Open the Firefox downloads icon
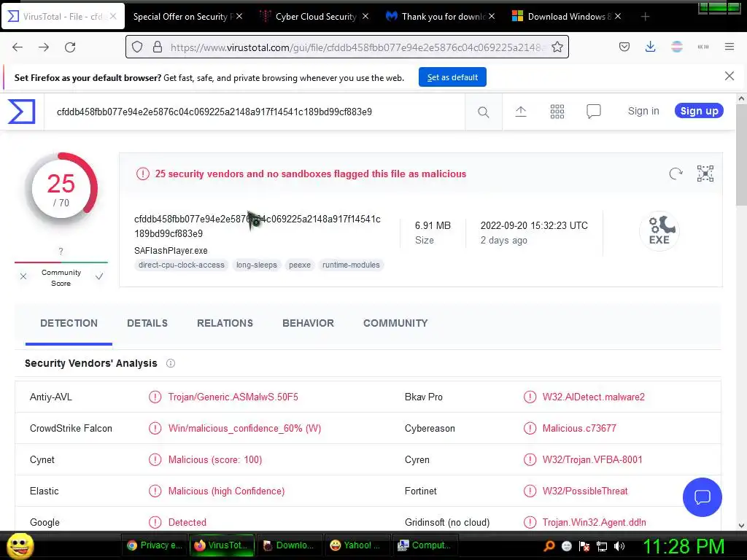The image size is (747, 560). (x=650, y=47)
